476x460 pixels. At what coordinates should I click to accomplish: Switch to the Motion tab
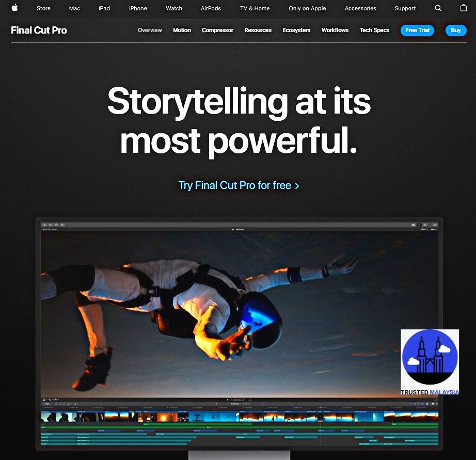pyautogui.click(x=182, y=30)
